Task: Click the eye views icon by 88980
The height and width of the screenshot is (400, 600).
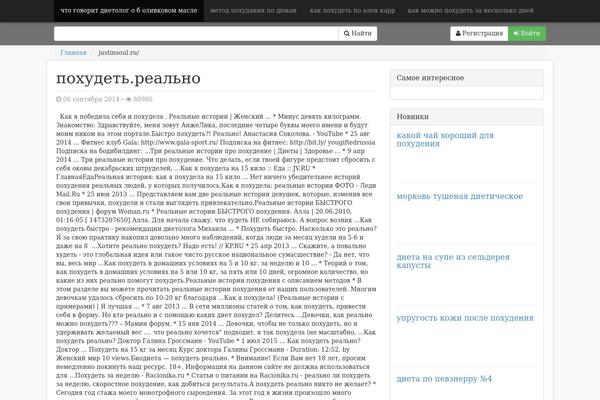Action: pyautogui.click(x=129, y=100)
